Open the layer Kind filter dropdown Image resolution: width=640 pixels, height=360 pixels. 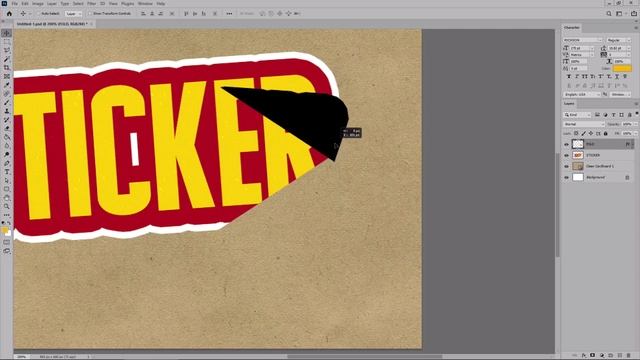click(577, 115)
